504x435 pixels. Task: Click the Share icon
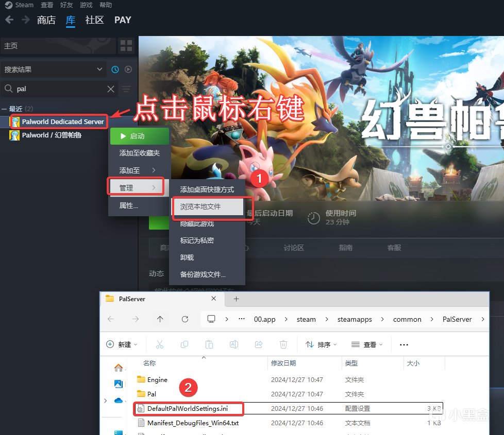(x=259, y=344)
